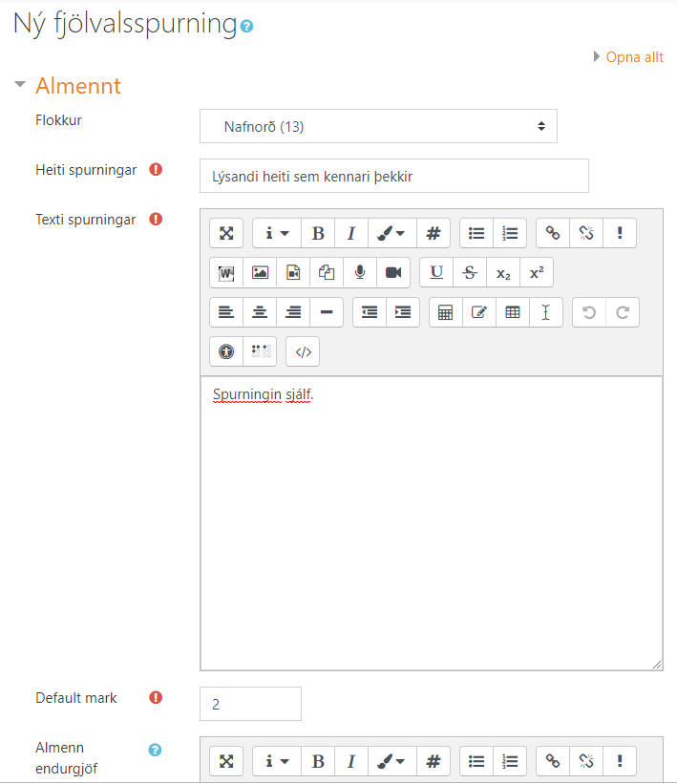Open the Flokkur category dropdown

tap(378, 126)
